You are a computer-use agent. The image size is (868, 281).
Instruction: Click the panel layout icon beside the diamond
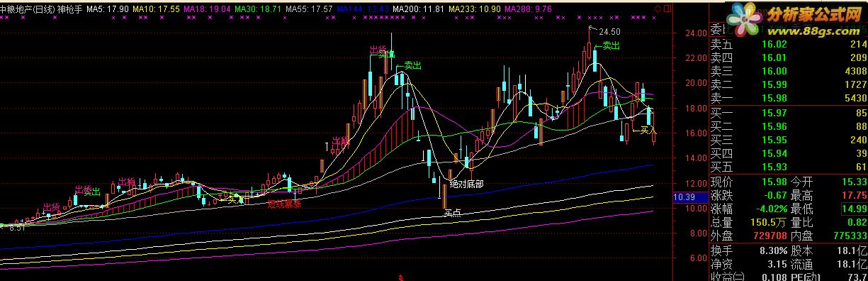tap(667, 9)
